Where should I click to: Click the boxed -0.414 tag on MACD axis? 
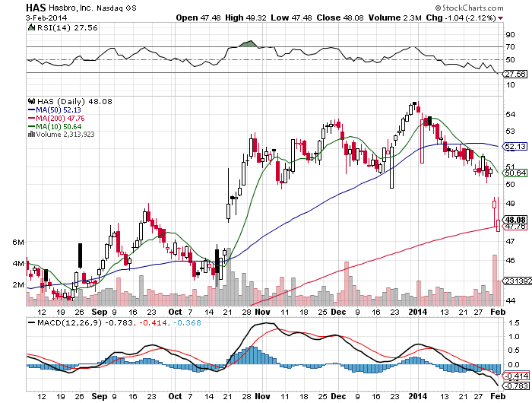point(517,376)
